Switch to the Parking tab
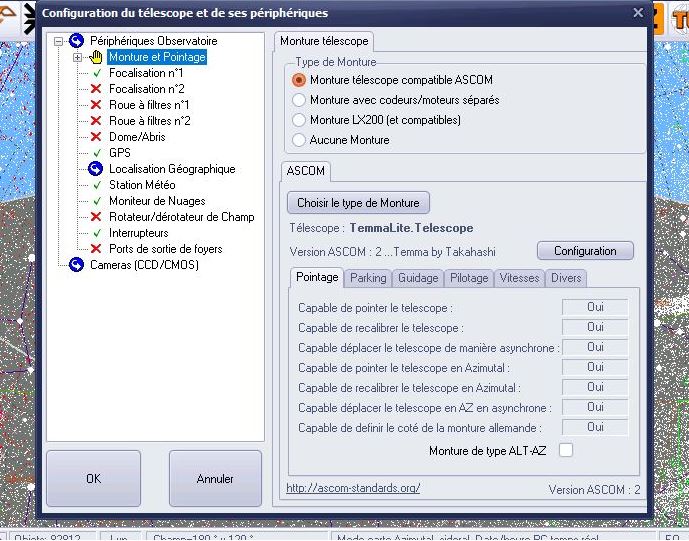This screenshot has width=689, height=541. point(368,278)
